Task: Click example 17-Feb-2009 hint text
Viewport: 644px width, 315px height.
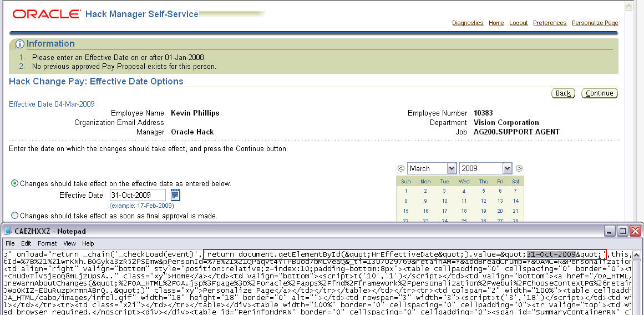Action: pos(141,206)
